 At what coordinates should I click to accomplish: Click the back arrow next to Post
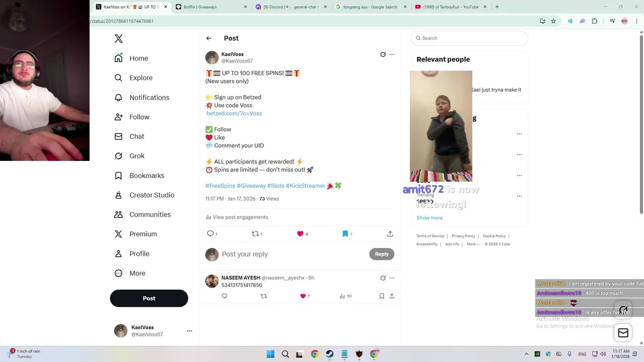pyautogui.click(x=209, y=38)
